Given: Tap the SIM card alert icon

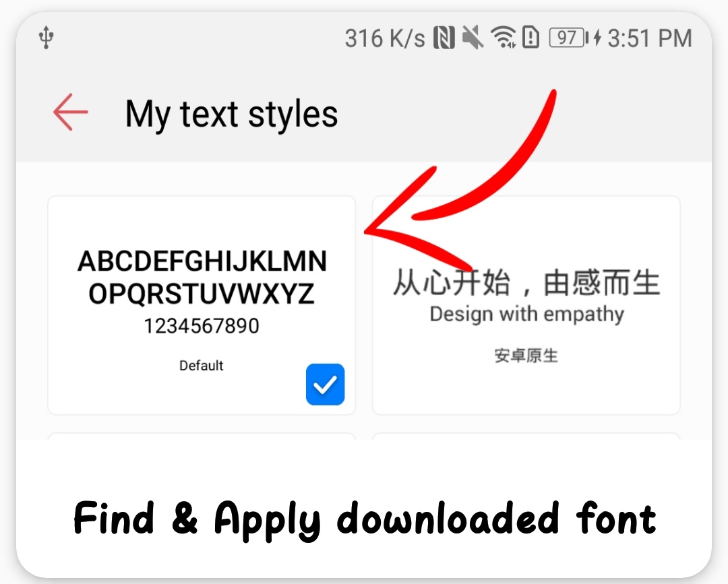Looking at the screenshot, I should (x=530, y=38).
